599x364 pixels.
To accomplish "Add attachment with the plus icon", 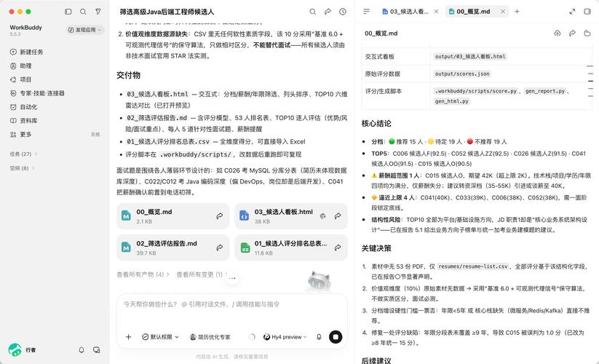I will [x=128, y=337].
